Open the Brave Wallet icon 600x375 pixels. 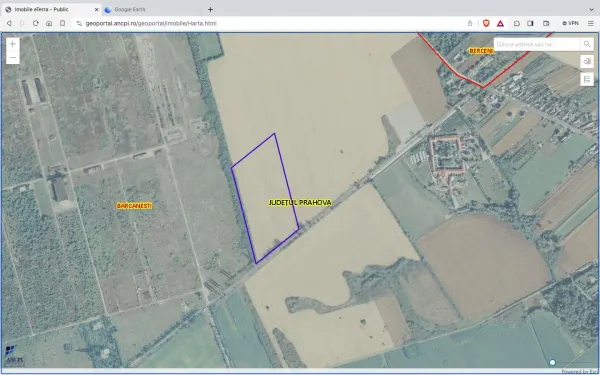(546, 23)
